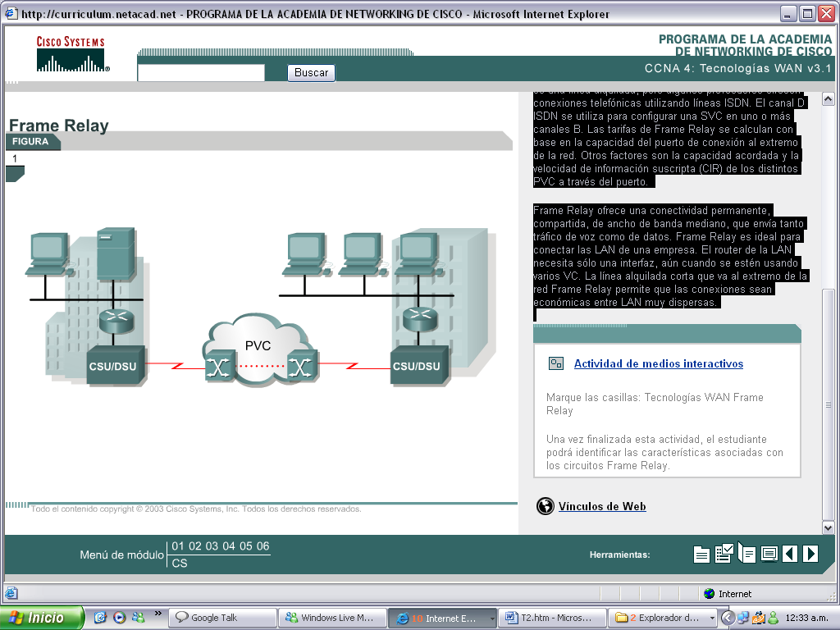Screen dimensions: 840x630
Task: Open module 06 in module menu
Action: tap(262, 546)
